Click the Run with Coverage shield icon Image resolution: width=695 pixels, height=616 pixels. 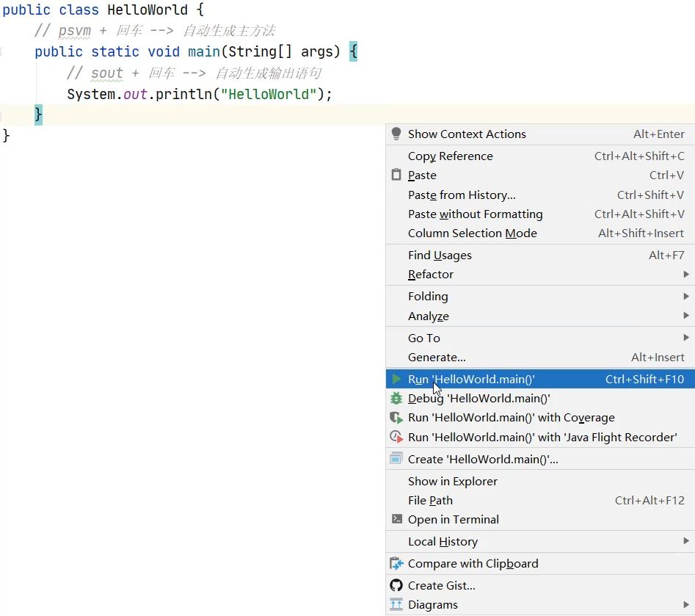[396, 418]
